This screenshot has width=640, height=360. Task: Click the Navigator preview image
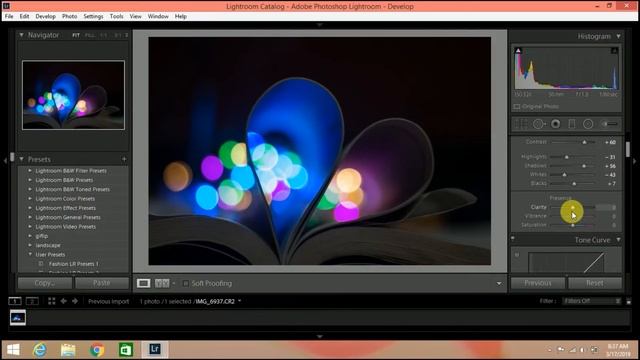coord(73,95)
